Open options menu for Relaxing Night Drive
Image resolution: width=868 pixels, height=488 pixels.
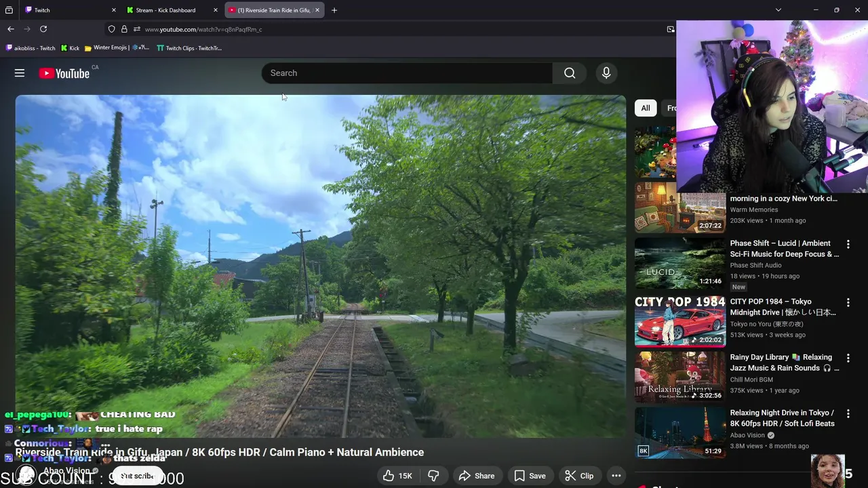[848, 413]
